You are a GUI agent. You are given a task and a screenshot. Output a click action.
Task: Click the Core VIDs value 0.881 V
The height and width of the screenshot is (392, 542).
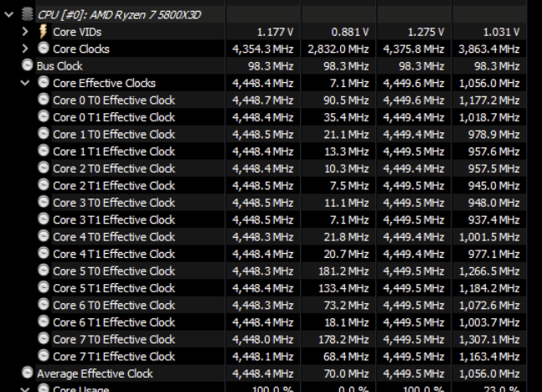tap(350, 32)
